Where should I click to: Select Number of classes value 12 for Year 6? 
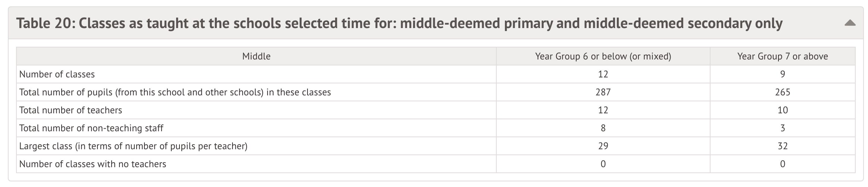click(603, 74)
